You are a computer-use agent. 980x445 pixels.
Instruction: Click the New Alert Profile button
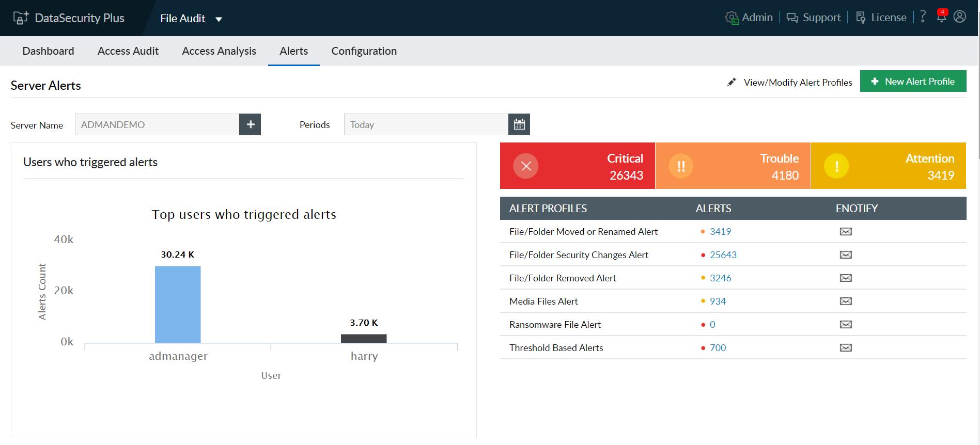[x=913, y=81]
